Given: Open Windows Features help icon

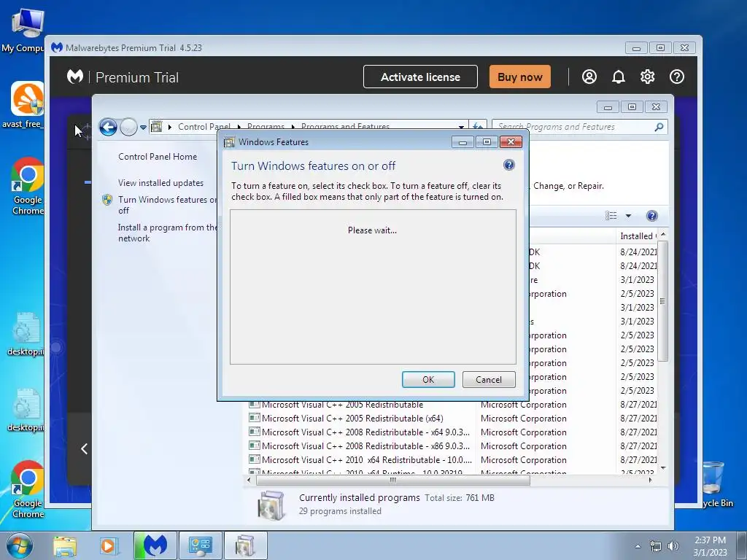Looking at the screenshot, I should 508,165.
